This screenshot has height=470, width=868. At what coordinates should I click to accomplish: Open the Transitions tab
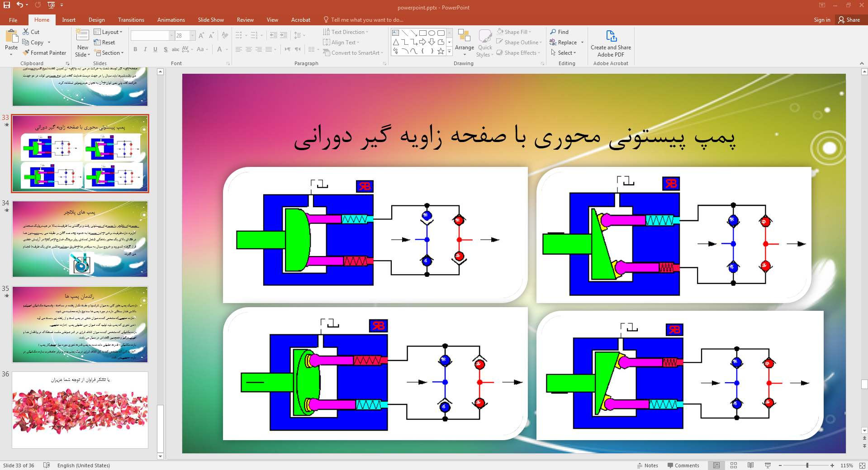point(131,20)
